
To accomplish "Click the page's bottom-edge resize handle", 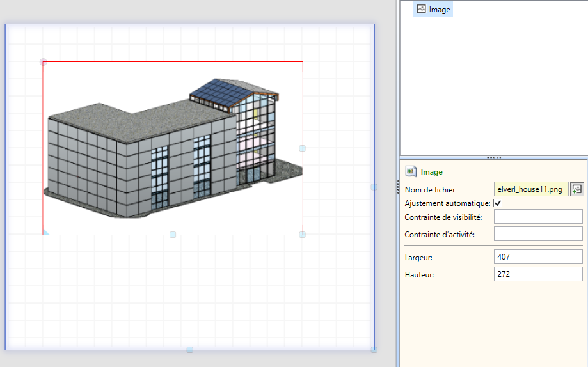I will pyautogui.click(x=189, y=350).
